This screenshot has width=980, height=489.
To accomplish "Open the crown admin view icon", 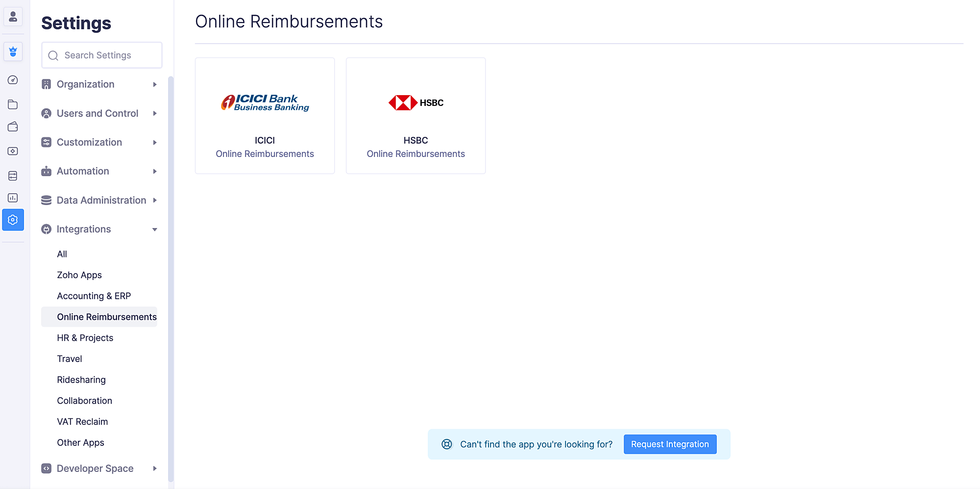I will click(x=13, y=51).
